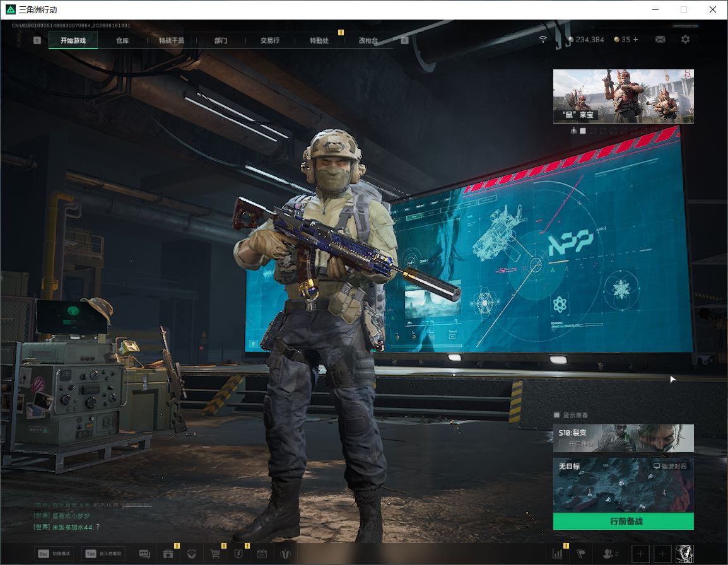Open the 特战干员 tab
Screen dimensions: 728x565
pos(172,40)
